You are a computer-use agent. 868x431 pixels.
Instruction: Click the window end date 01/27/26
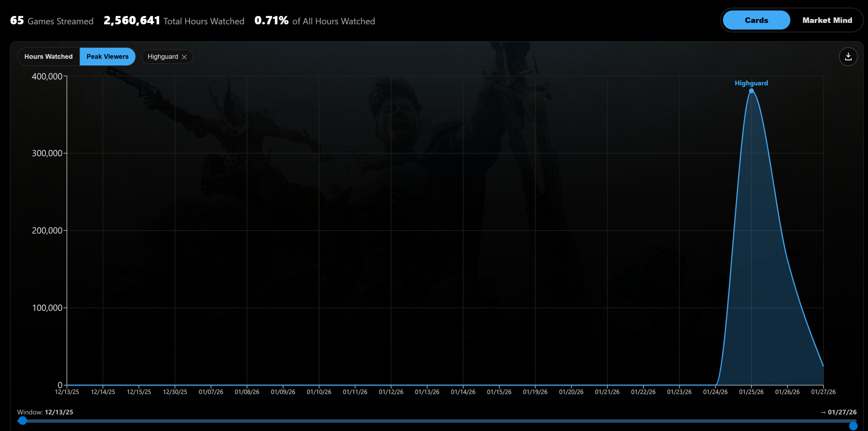(842, 412)
